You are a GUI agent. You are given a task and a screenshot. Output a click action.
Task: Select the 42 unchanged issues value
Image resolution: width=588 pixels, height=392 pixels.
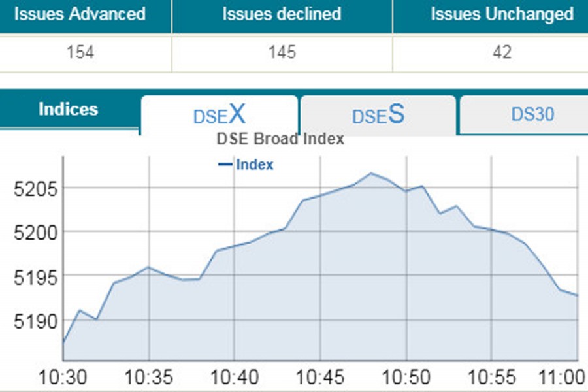click(502, 52)
